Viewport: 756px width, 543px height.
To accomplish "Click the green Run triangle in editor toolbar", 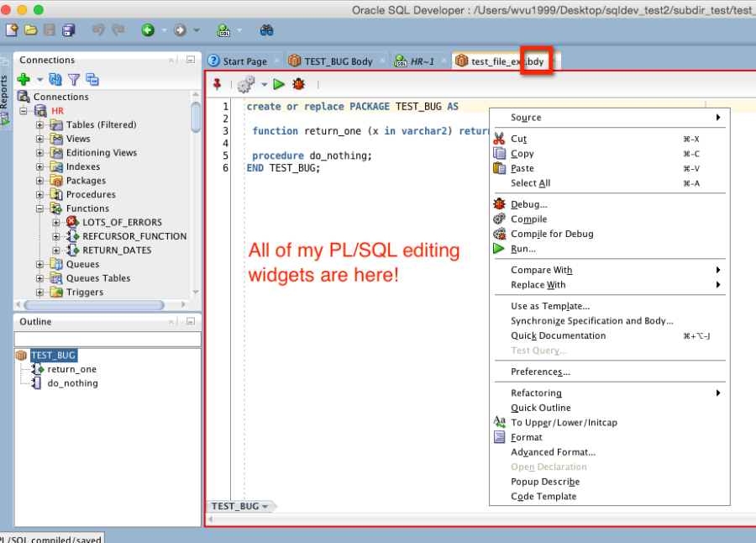I will click(279, 84).
